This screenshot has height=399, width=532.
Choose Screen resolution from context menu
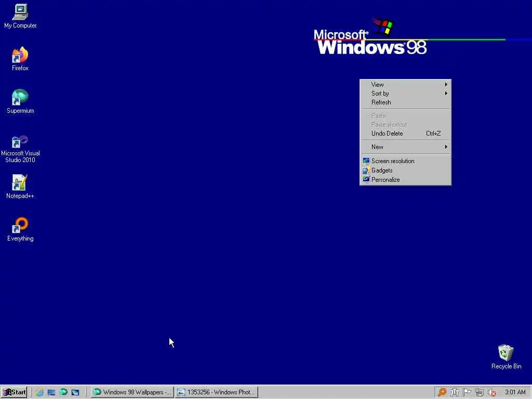coord(405,161)
